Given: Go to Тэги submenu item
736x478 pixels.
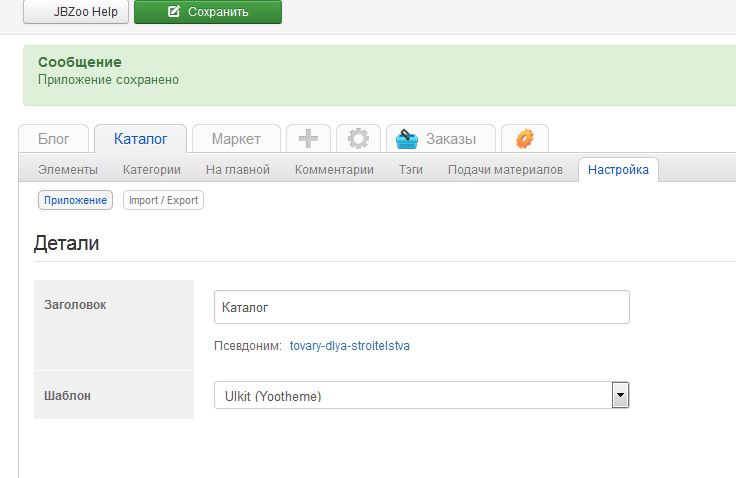Looking at the screenshot, I should [x=411, y=170].
